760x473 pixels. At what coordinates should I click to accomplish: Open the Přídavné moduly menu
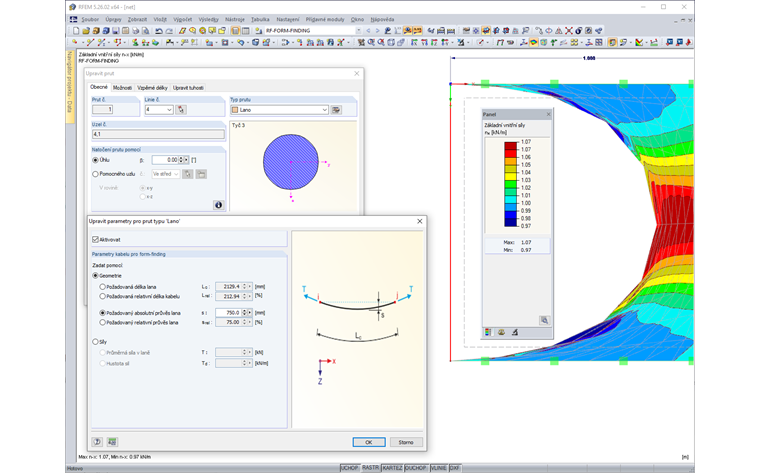pyautogui.click(x=325, y=19)
